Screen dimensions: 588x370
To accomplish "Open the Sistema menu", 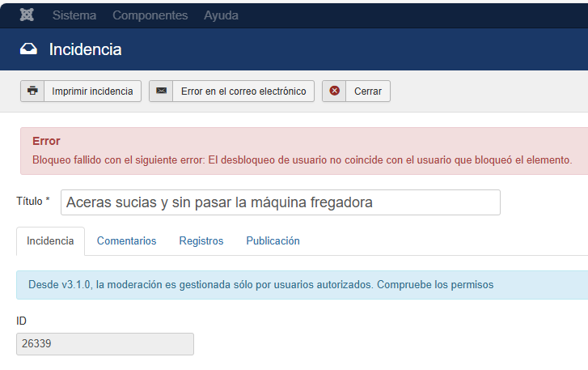I will (x=74, y=15).
